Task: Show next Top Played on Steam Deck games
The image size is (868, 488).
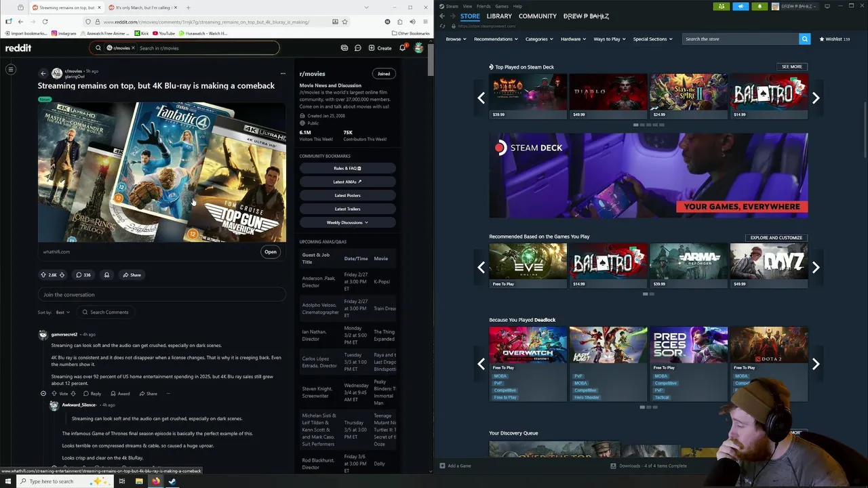Action: pos(816,98)
